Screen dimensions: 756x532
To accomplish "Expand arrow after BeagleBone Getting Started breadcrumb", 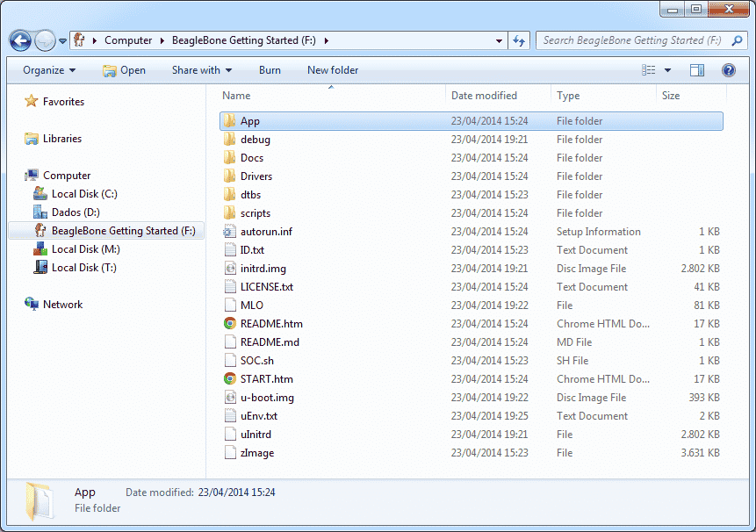I will [327, 40].
